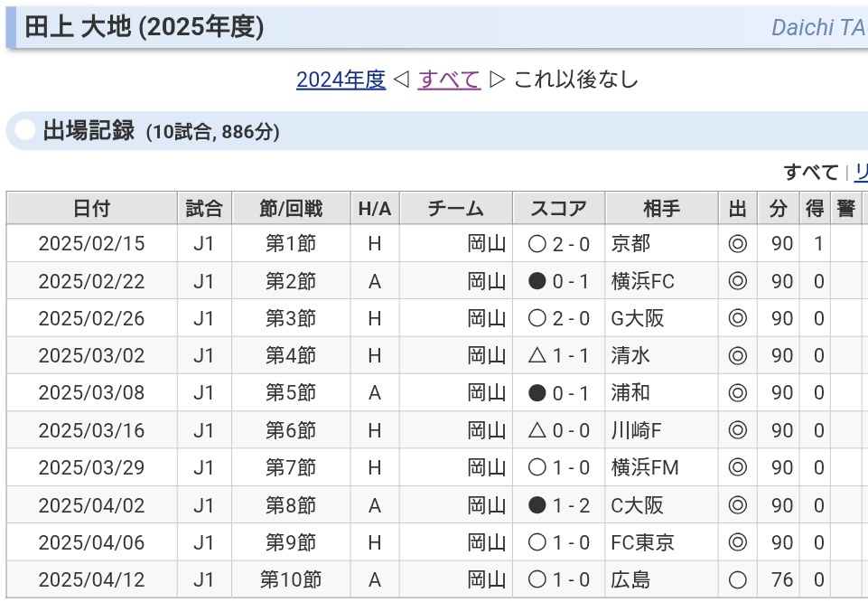Click opponent 横浜FC

pos(643,281)
